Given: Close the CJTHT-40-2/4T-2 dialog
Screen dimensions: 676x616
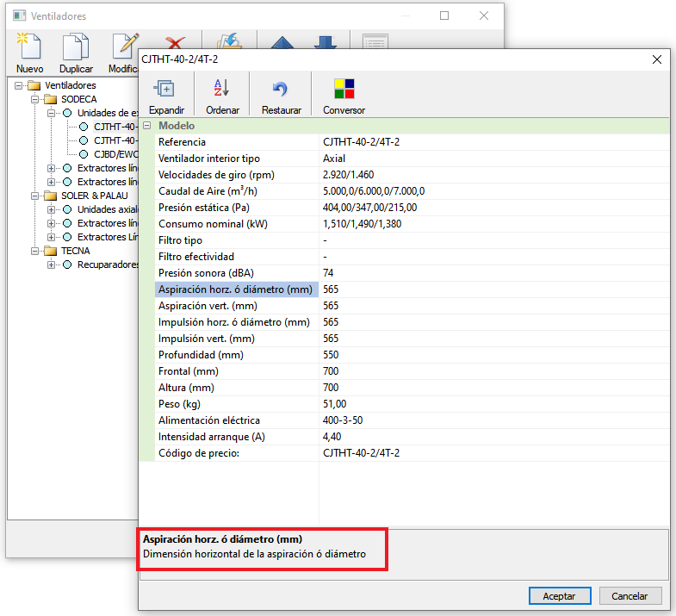Looking at the screenshot, I should [x=656, y=59].
